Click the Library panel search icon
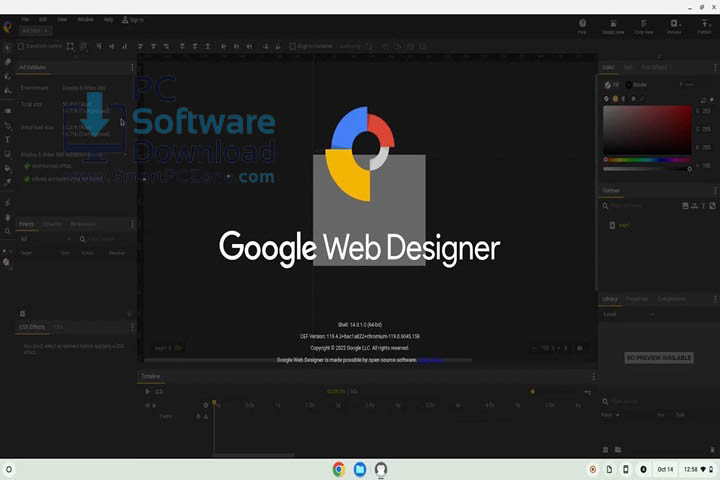This screenshot has width=720, height=480. point(605,402)
